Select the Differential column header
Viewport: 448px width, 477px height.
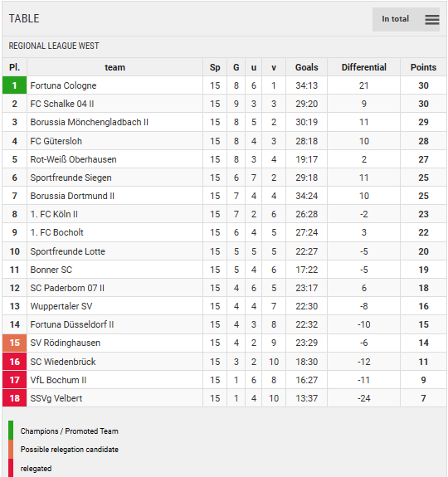pos(363,67)
